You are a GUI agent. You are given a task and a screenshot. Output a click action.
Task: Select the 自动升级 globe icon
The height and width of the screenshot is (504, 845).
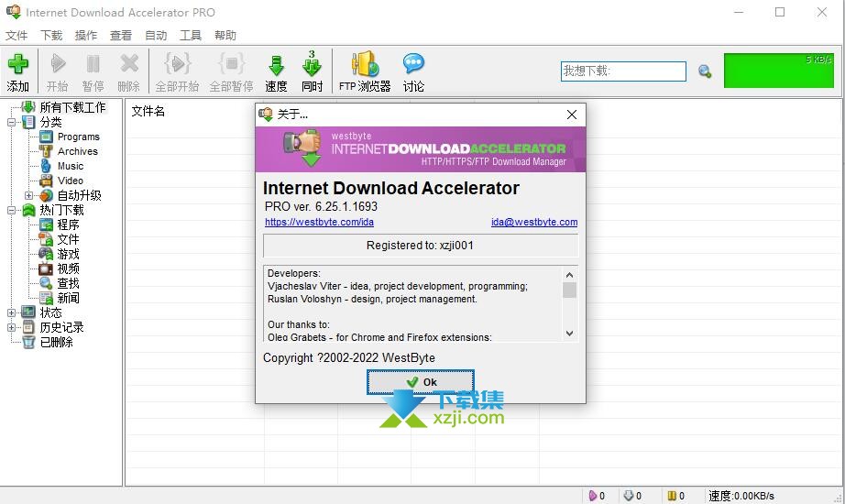click(x=47, y=195)
